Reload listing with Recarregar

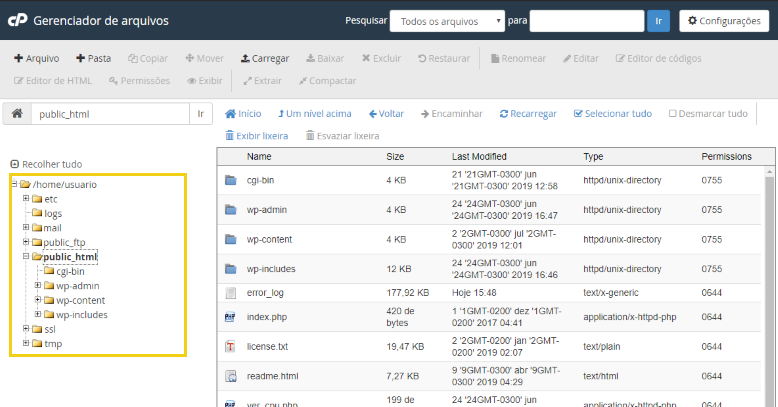pos(528,114)
